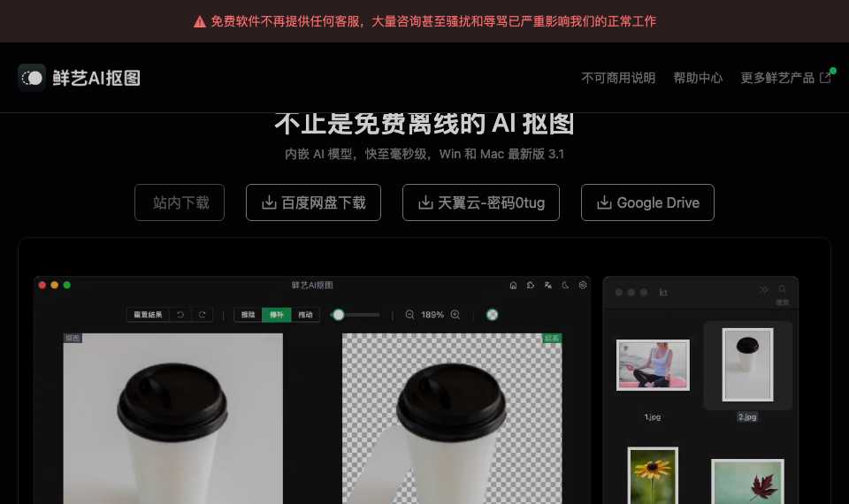Open the 不可商用说明 page
The image size is (849, 504).
click(618, 78)
